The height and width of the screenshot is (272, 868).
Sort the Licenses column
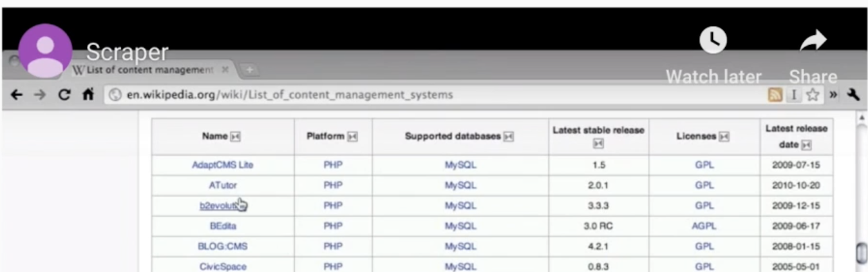[x=724, y=137]
